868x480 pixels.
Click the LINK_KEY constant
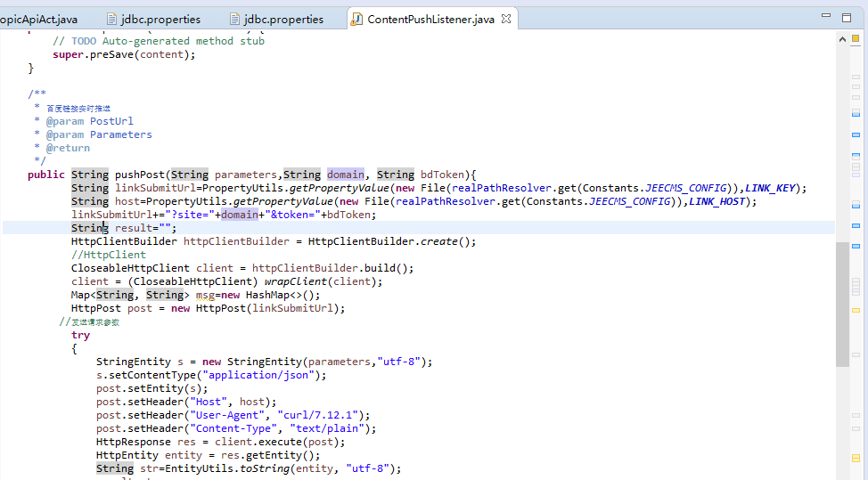[x=770, y=188]
